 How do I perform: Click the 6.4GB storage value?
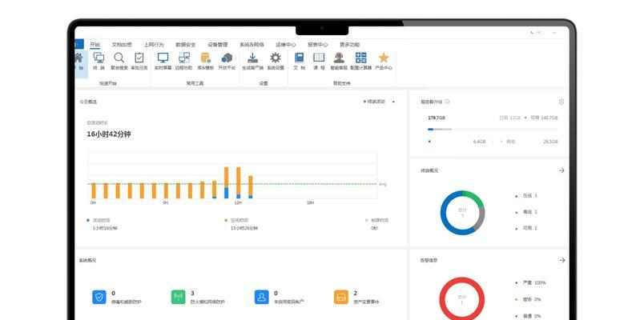(479, 142)
